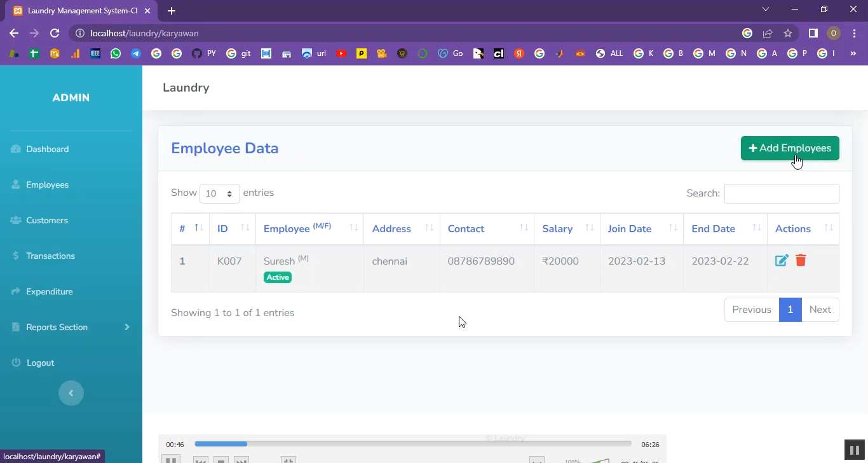Open Transactions from the sidebar
Screen dimensions: 868x463
point(50,256)
